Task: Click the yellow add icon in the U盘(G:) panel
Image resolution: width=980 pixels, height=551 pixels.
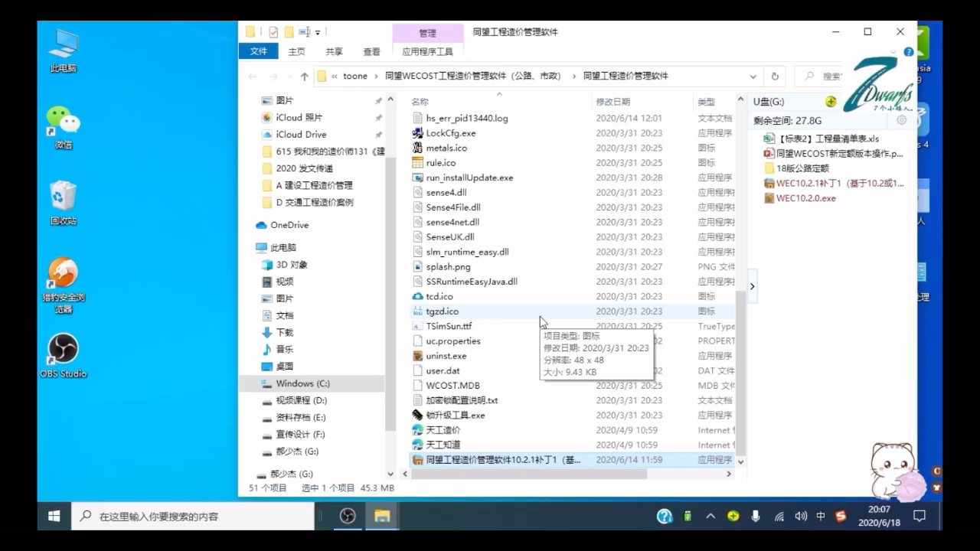Action: [x=830, y=101]
